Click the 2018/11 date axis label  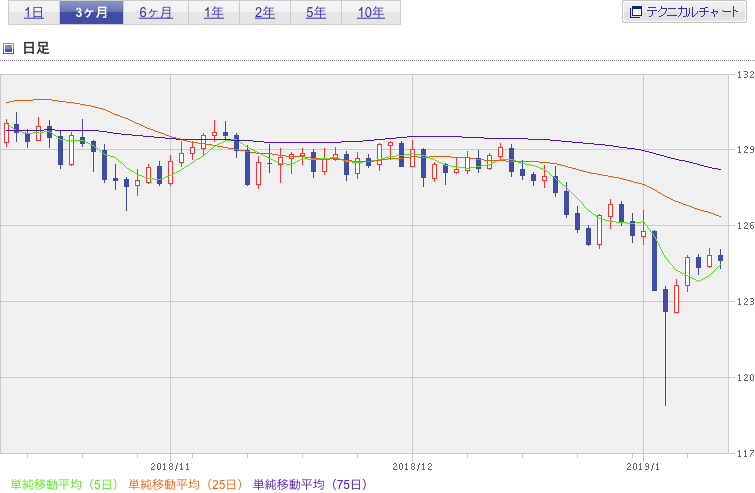170,467
